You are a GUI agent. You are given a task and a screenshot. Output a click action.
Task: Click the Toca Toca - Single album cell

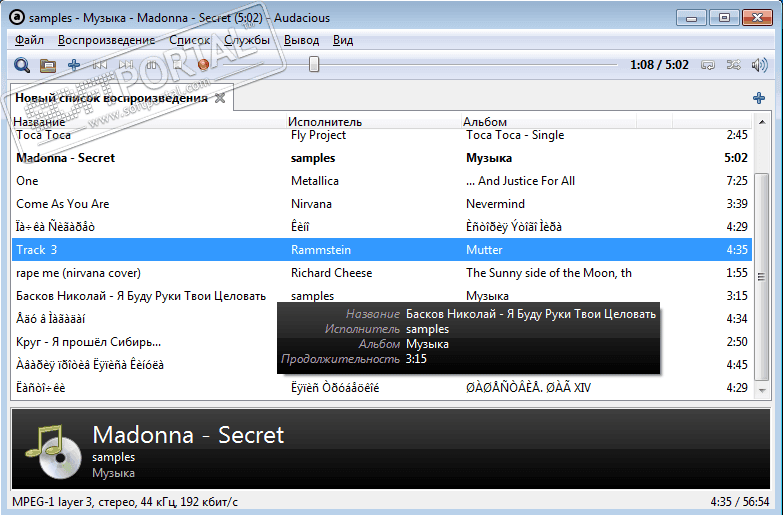tap(515, 135)
